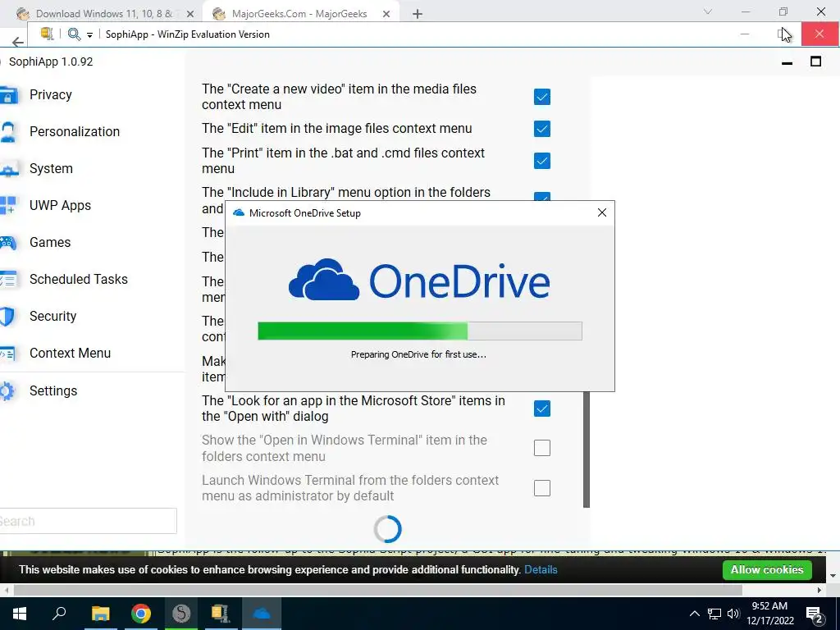Minimize SophiApp with the dash icon
The height and width of the screenshot is (630, 840).
[x=787, y=62]
